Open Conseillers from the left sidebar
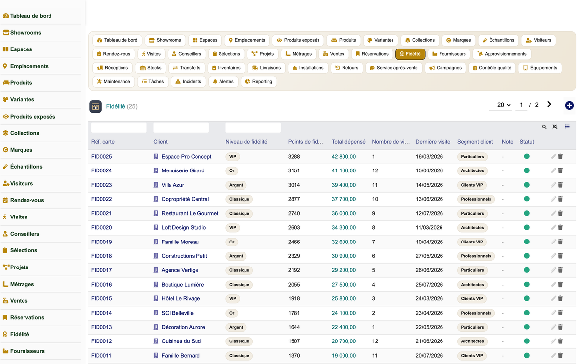 coord(24,234)
